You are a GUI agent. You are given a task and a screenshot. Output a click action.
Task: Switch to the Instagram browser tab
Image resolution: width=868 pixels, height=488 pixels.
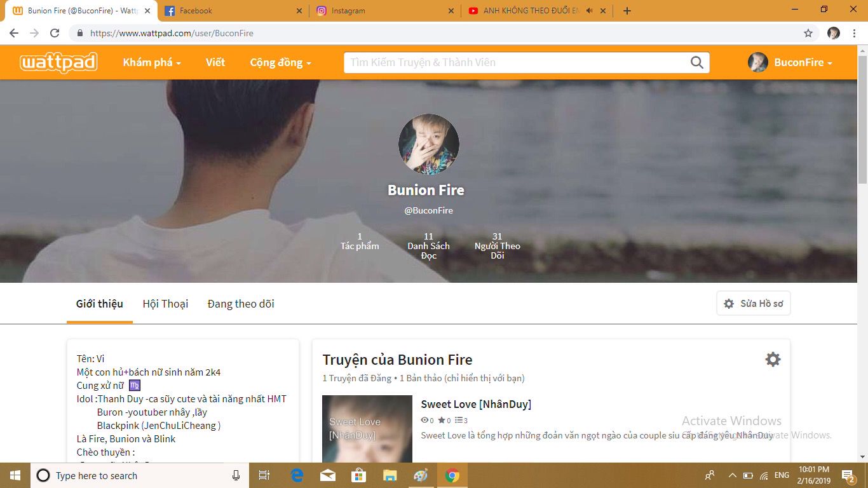tap(385, 11)
